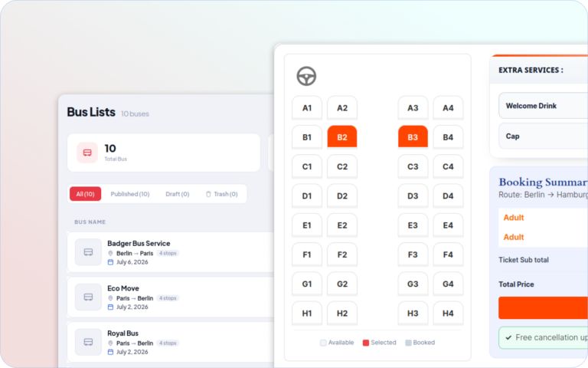The width and height of the screenshot is (588, 368).
Task: Click the Eco Move row's location pin icon
Action: (x=110, y=298)
